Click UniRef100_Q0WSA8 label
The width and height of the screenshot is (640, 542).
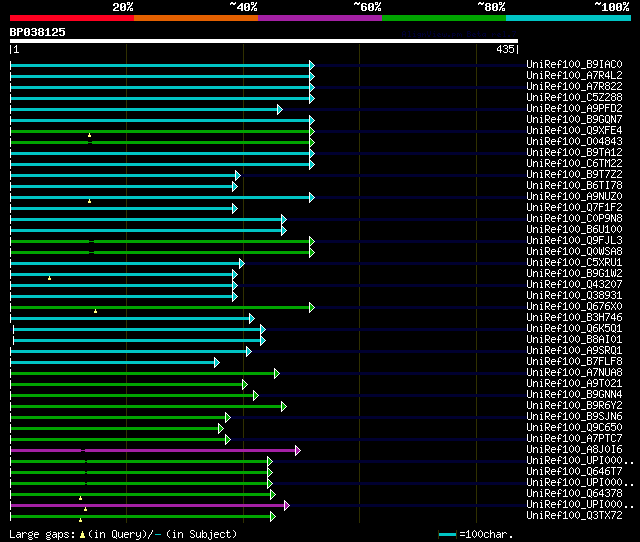click(574, 252)
